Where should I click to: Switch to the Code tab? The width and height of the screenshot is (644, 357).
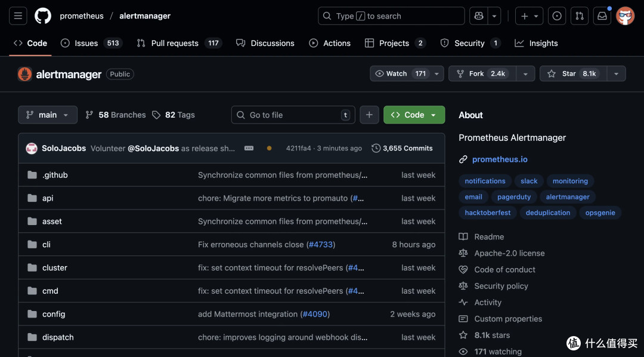pos(30,43)
